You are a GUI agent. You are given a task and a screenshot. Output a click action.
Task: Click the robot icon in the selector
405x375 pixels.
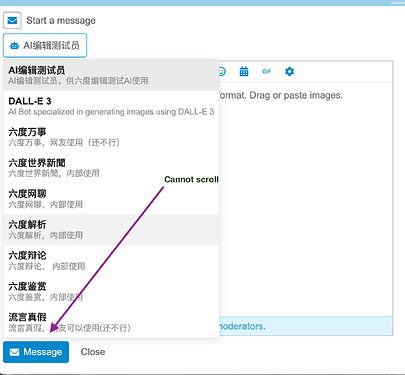(x=14, y=46)
